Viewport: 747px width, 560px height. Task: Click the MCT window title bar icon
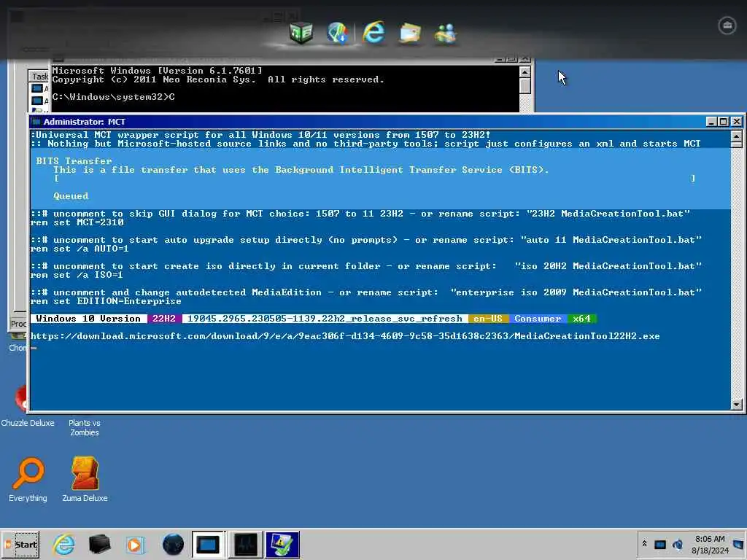[36, 122]
